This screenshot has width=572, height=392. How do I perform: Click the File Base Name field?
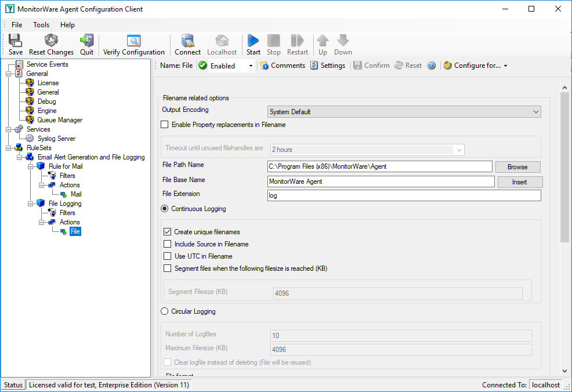coord(381,182)
